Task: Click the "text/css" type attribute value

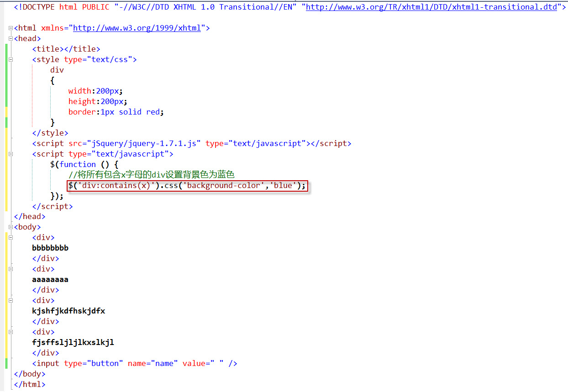Action: tap(110, 59)
